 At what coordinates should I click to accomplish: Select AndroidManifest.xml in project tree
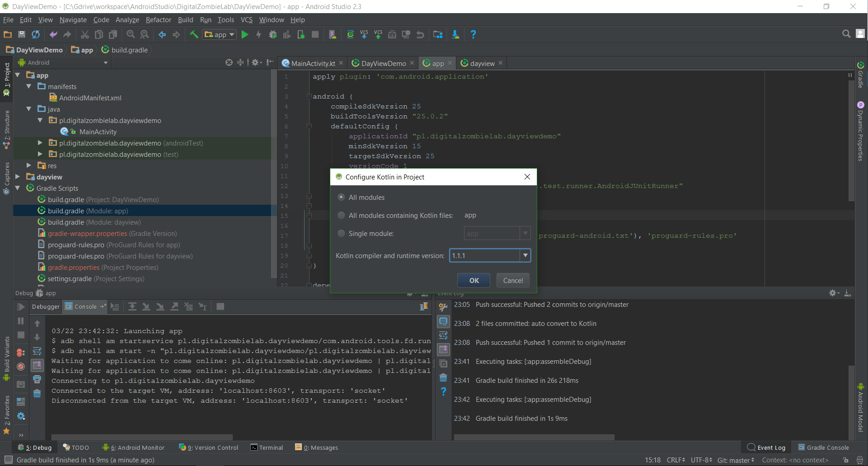click(x=90, y=98)
